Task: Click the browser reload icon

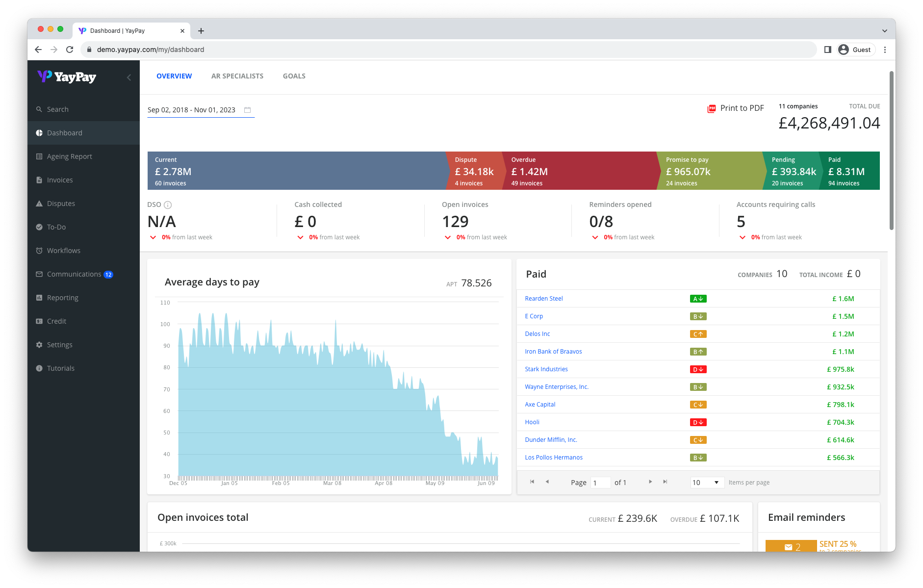Action: coord(70,50)
